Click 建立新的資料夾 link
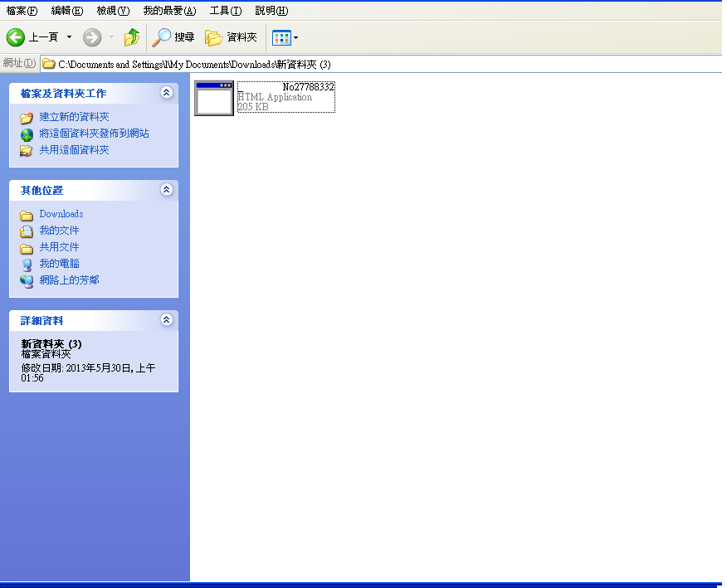 74,117
